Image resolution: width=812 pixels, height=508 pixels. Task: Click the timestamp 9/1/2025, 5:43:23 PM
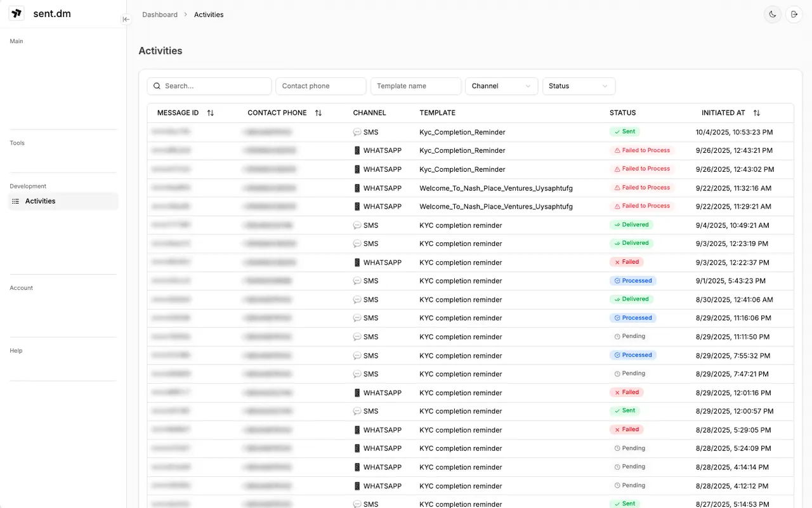point(731,281)
